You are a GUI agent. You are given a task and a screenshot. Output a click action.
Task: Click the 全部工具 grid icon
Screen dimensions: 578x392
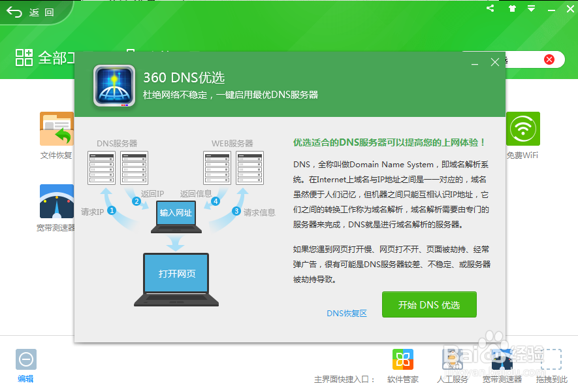pyautogui.click(x=24, y=57)
